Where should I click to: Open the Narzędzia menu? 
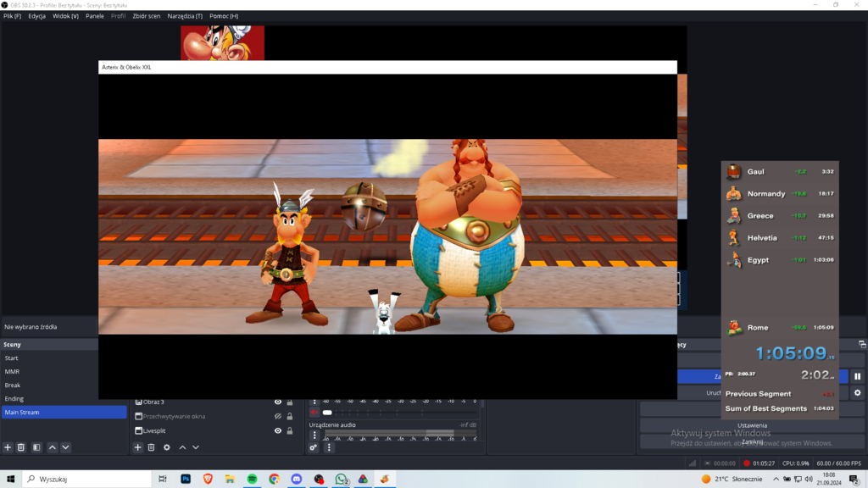(185, 16)
